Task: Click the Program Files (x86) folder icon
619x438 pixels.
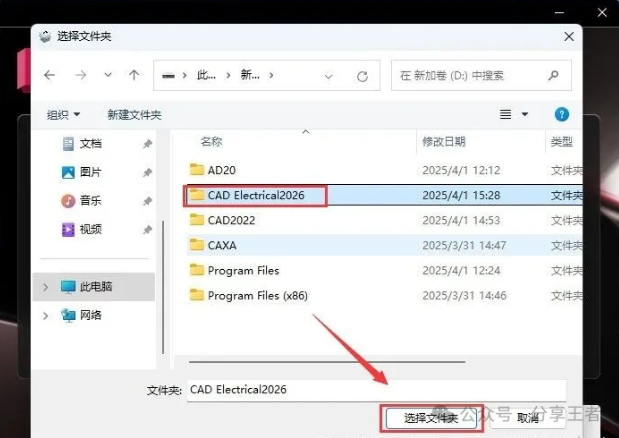Action: [x=197, y=295]
